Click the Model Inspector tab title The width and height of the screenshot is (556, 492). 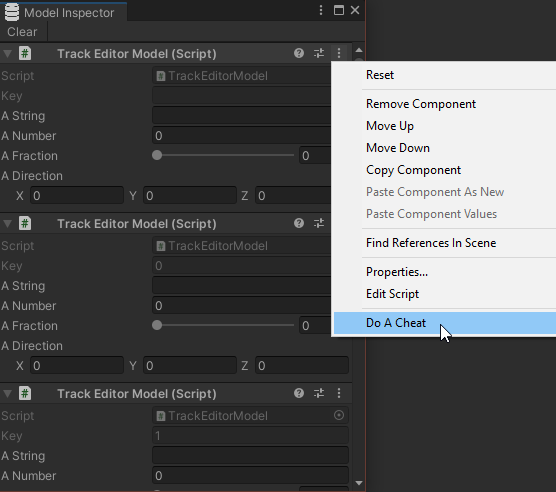[x=69, y=13]
